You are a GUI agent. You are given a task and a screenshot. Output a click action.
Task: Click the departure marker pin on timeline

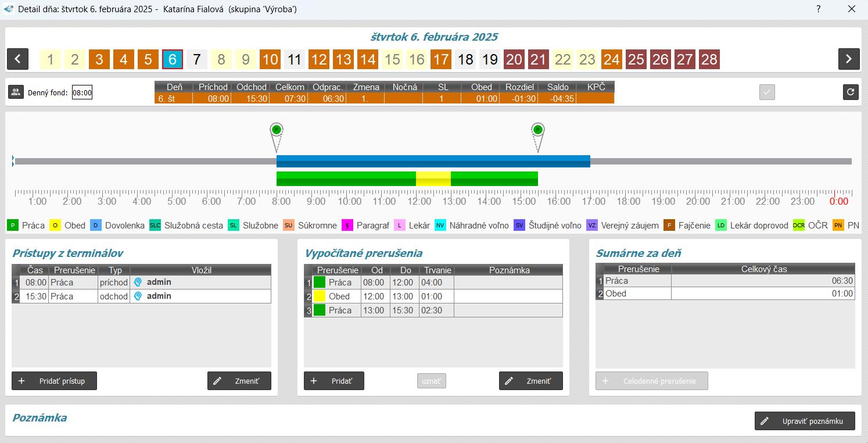pos(538,130)
